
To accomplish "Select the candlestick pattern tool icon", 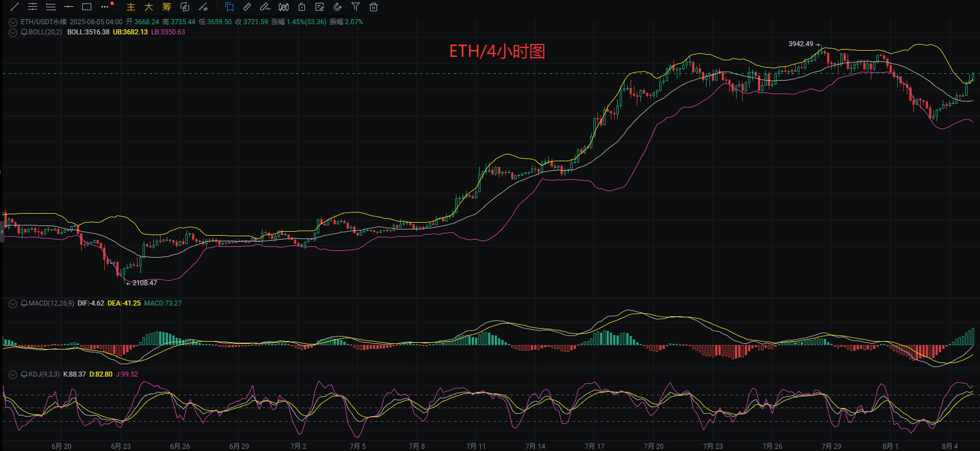I will [284, 7].
